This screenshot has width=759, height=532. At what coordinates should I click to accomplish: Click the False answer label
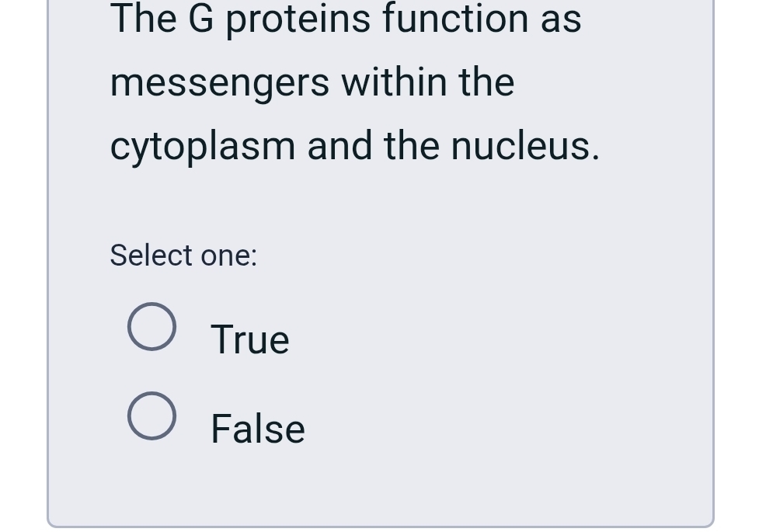click(257, 428)
